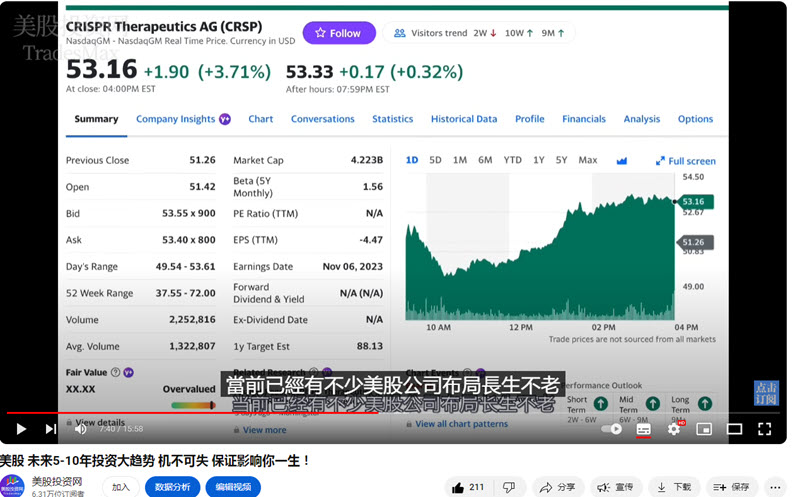Skip to the next video
The image size is (800, 497).
(x=50, y=429)
